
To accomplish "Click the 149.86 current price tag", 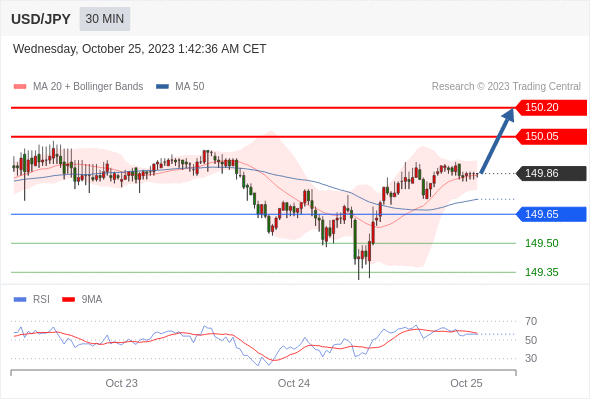I will tap(551, 173).
